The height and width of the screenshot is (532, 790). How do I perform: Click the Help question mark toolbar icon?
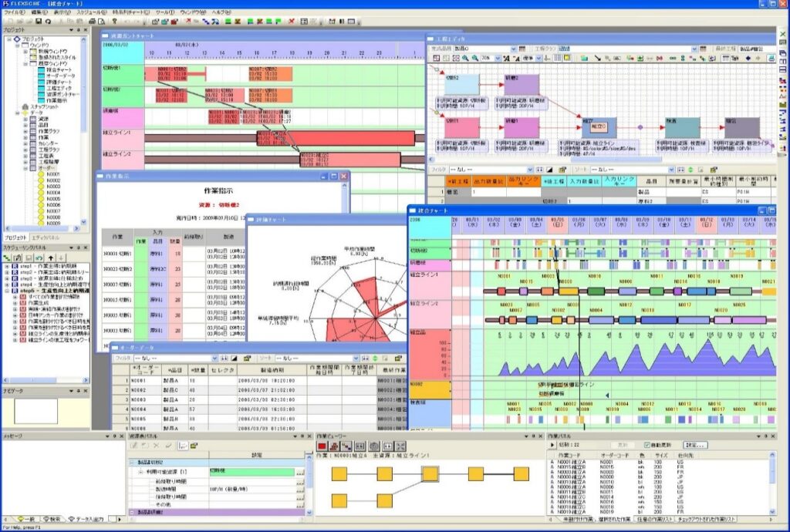(115, 21)
